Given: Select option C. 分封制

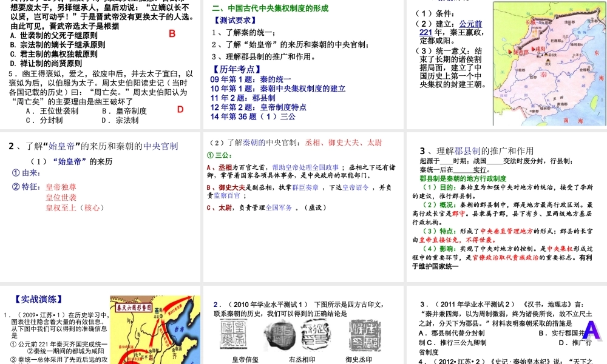Looking at the screenshot, I should click(x=44, y=120).
